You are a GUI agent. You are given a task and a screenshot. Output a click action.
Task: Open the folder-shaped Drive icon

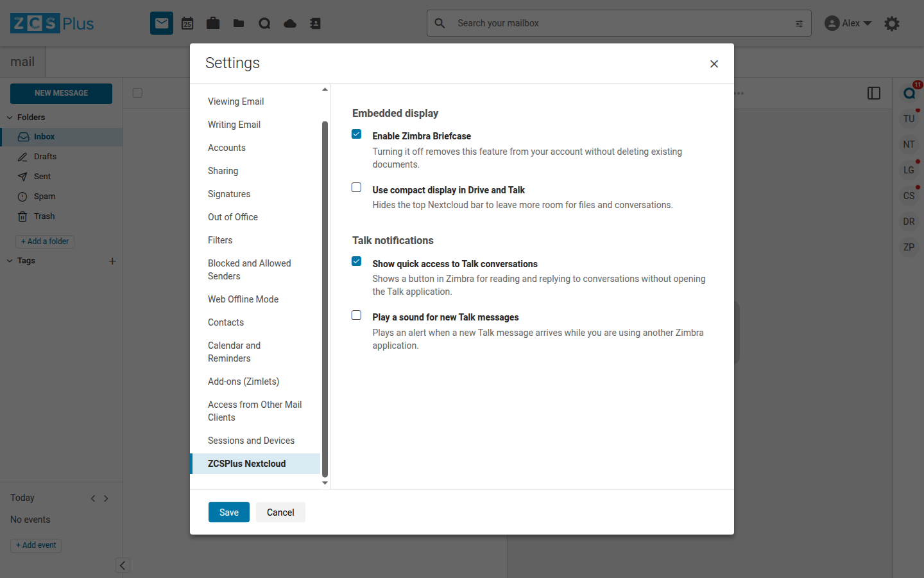coord(239,23)
